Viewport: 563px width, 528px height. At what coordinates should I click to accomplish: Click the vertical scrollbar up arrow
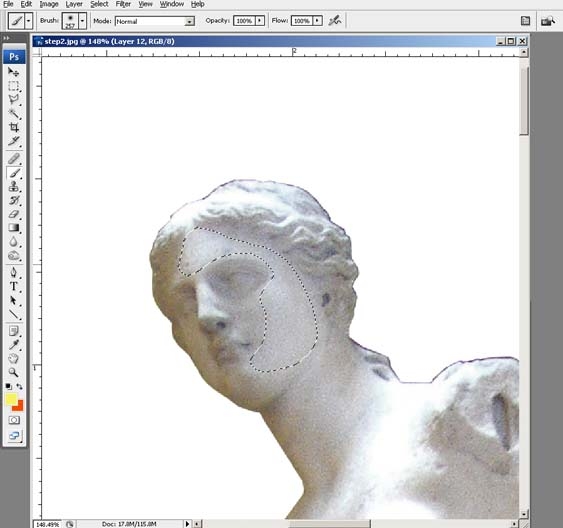(x=524, y=52)
